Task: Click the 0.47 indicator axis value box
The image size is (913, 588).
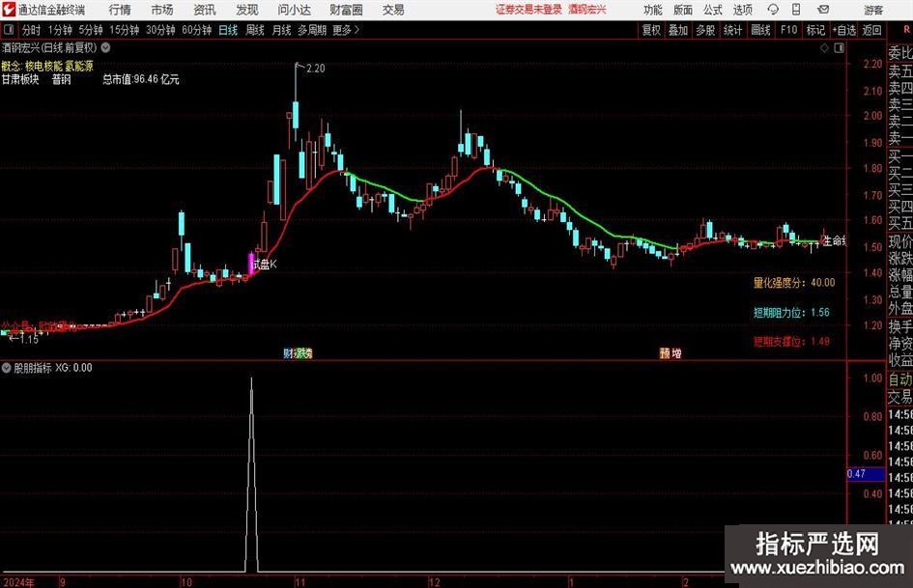Action: (866, 474)
